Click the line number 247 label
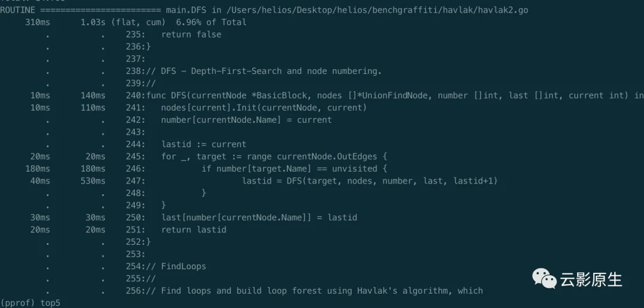The width and height of the screenshot is (644, 308). [135, 181]
